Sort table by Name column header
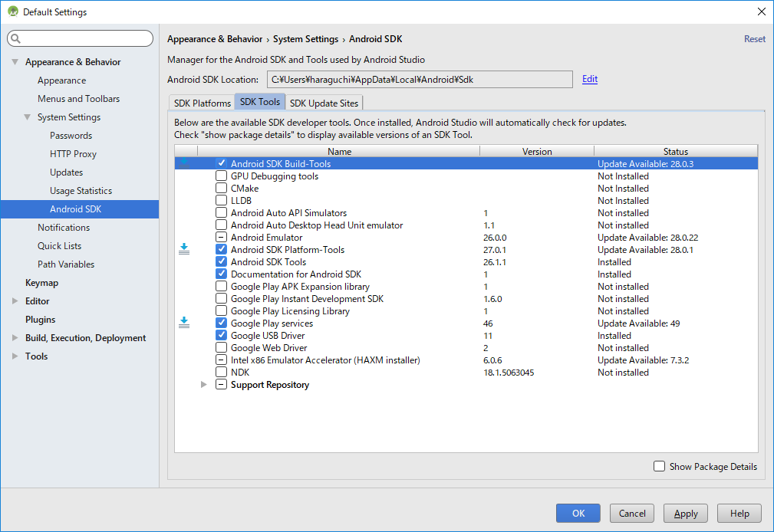Screen dimensions: 774x532 click(x=339, y=151)
